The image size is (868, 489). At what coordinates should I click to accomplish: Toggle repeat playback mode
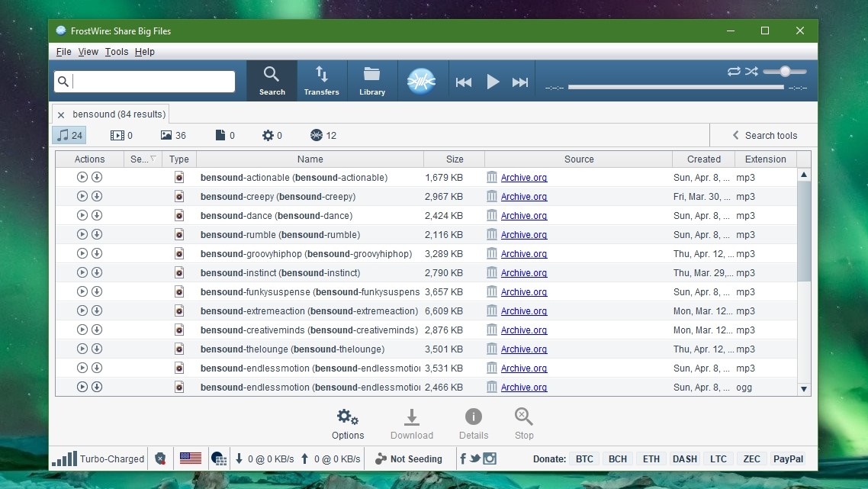734,72
